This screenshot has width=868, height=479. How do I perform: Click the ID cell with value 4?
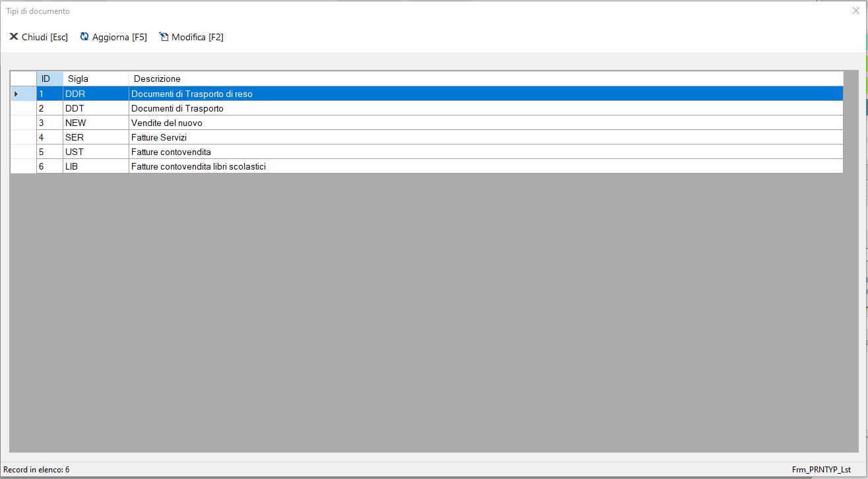[49, 137]
